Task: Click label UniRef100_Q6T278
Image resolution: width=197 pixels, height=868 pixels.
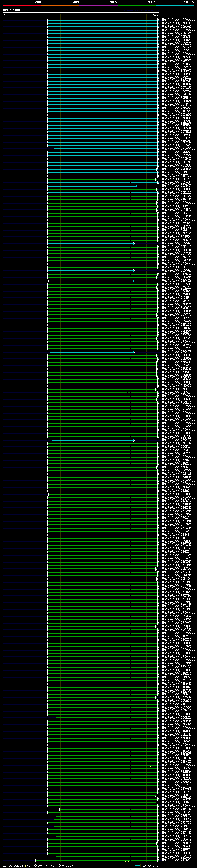Action: coord(177,349)
